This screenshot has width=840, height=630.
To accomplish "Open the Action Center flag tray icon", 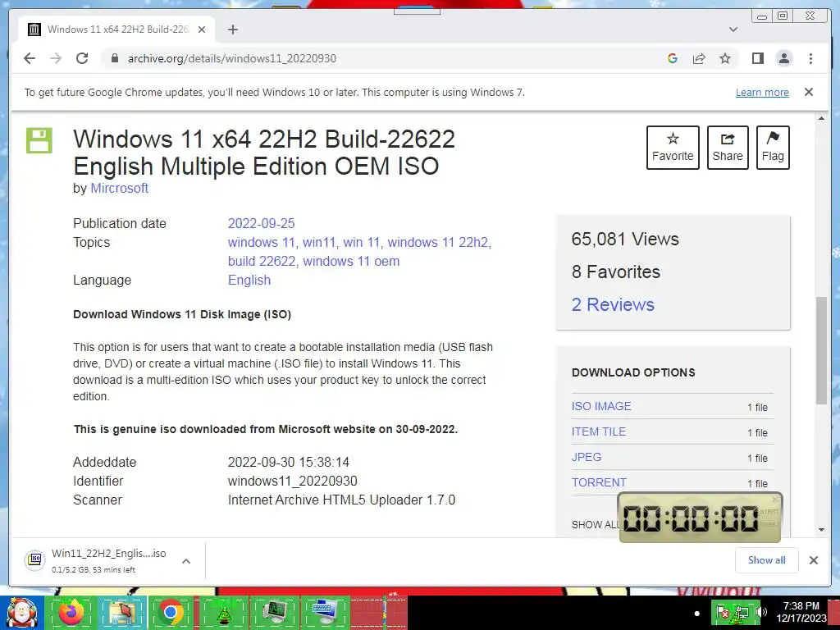I will point(723,612).
